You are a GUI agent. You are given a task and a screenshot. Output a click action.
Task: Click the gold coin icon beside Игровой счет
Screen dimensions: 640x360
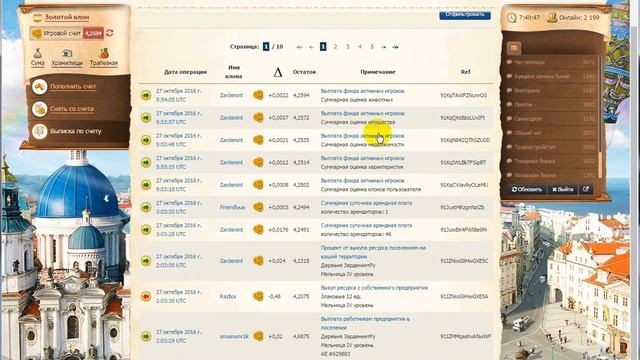tap(36, 33)
